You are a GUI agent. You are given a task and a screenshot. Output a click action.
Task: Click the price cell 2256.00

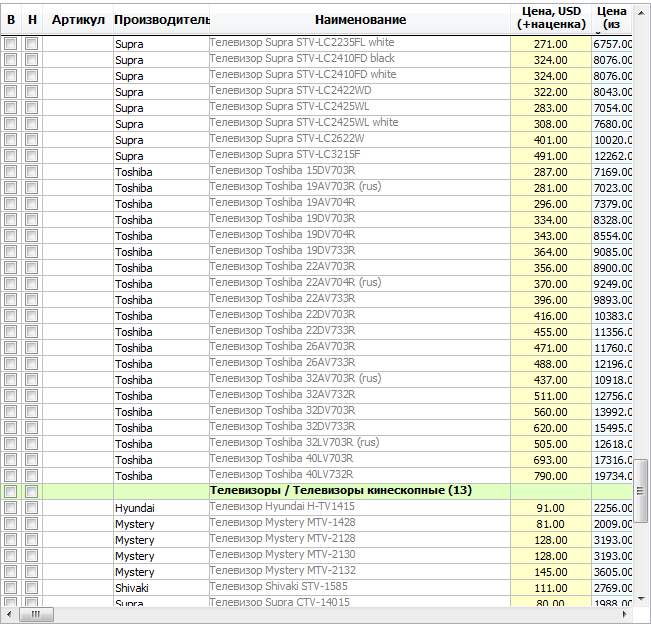(612, 508)
